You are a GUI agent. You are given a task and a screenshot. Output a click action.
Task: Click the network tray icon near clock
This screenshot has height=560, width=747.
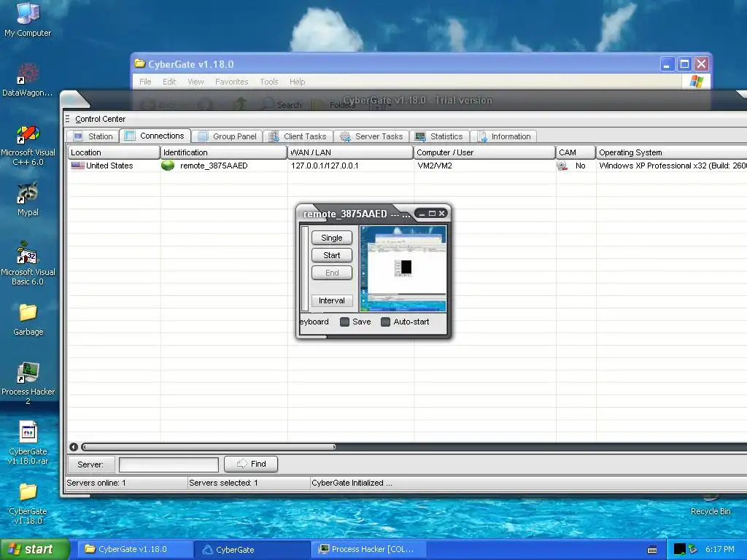tap(693, 549)
